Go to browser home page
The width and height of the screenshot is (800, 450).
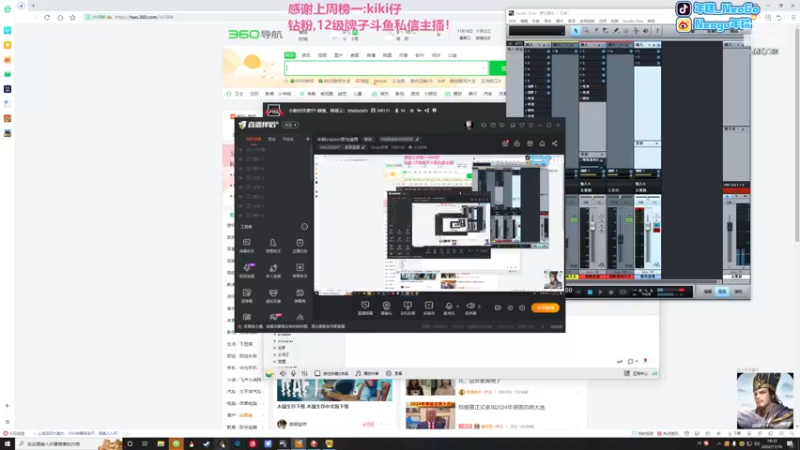pyautogui.click(x=60, y=17)
